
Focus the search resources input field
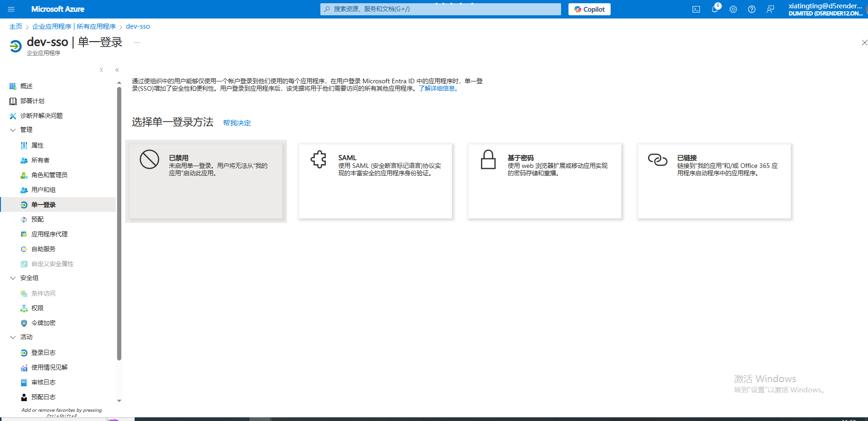(441, 9)
